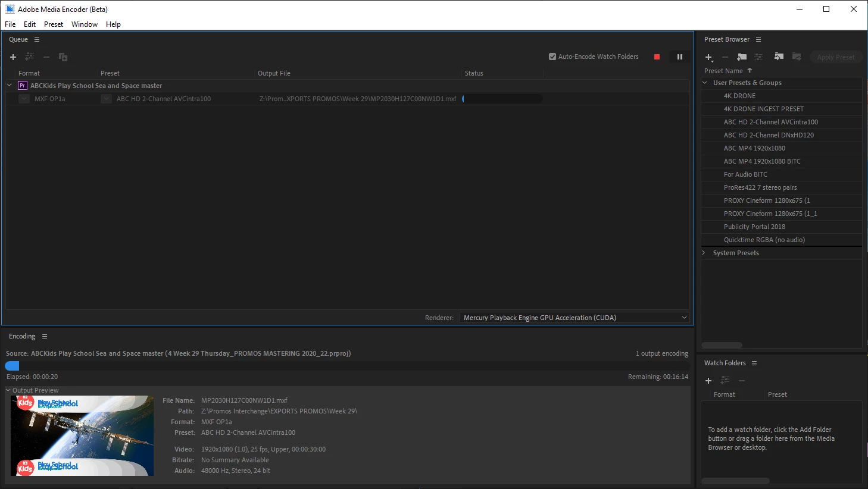The height and width of the screenshot is (489, 868).
Task: Open the Queue panel menu
Action: point(37,40)
